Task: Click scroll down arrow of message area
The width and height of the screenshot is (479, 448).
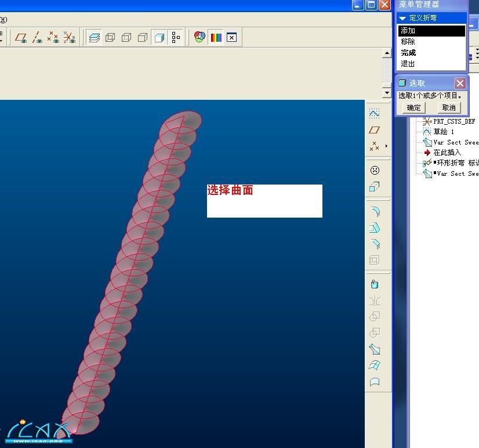Action: coord(387,93)
